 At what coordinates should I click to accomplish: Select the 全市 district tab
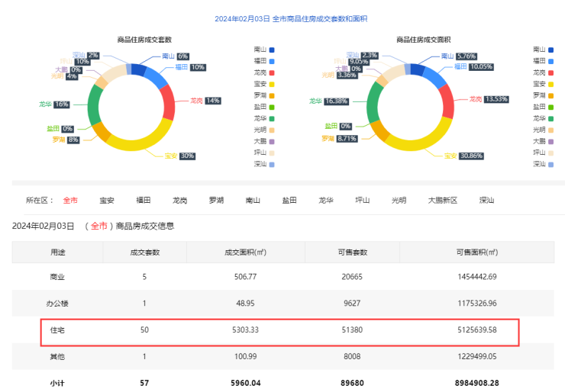[70, 201]
